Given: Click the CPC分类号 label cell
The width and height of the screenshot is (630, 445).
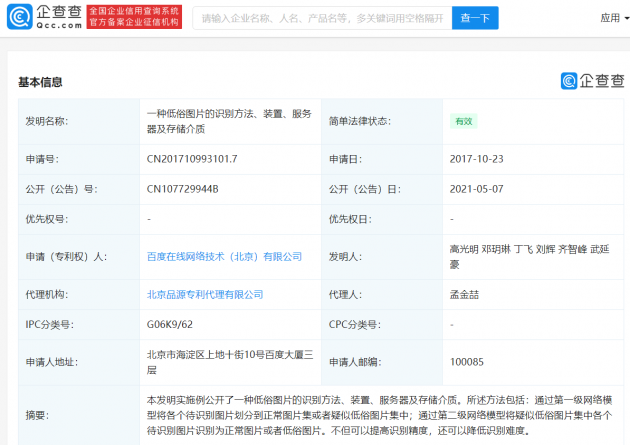Looking at the screenshot, I should point(382,325).
